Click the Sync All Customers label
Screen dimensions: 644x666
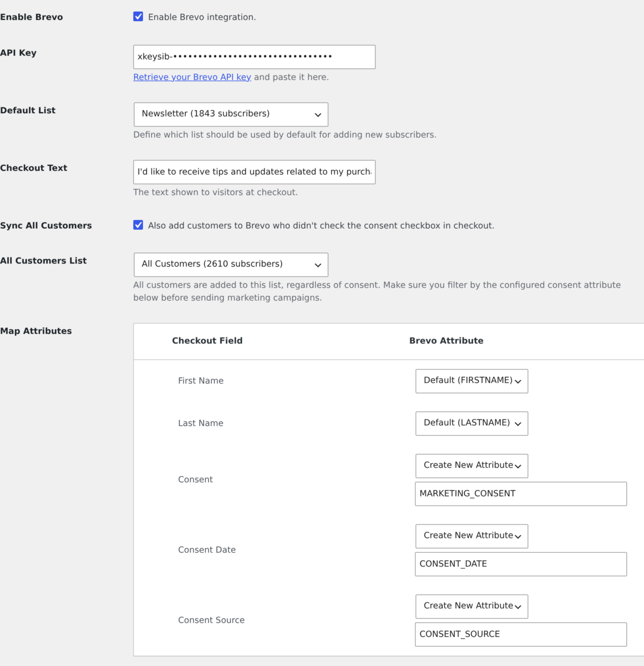[x=46, y=225]
